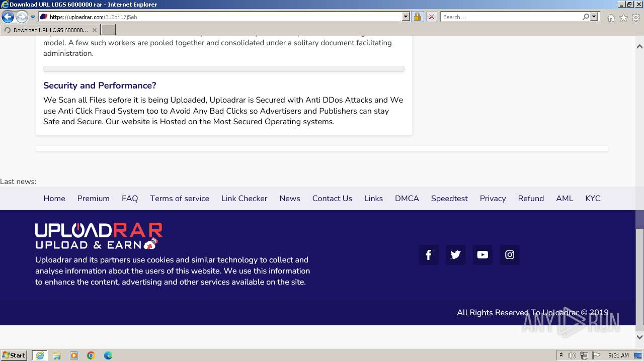Open the Refund footer link
The height and width of the screenshot is (362, 644).
click(x=531, y=199)
